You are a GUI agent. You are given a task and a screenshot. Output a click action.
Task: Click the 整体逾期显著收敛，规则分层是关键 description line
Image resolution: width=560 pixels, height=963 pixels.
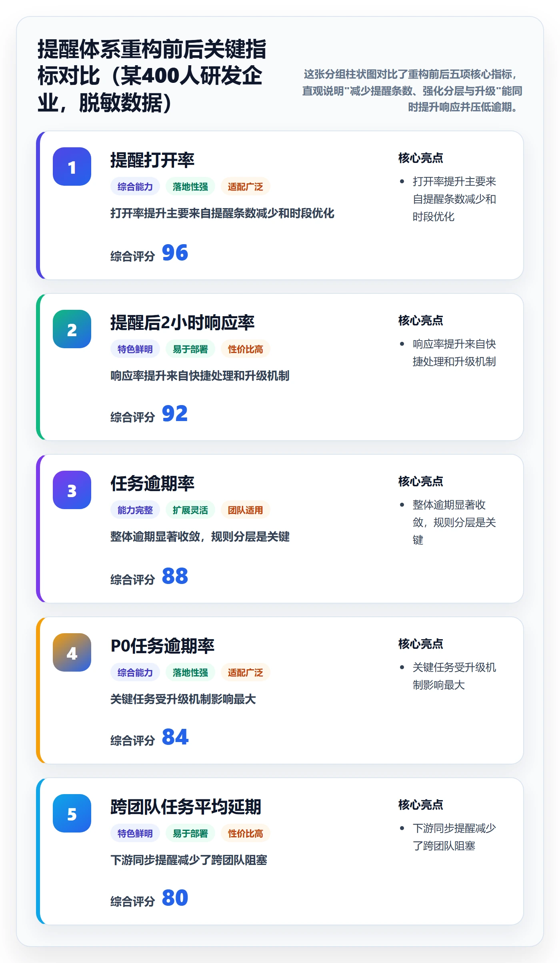tap(200, 537)
